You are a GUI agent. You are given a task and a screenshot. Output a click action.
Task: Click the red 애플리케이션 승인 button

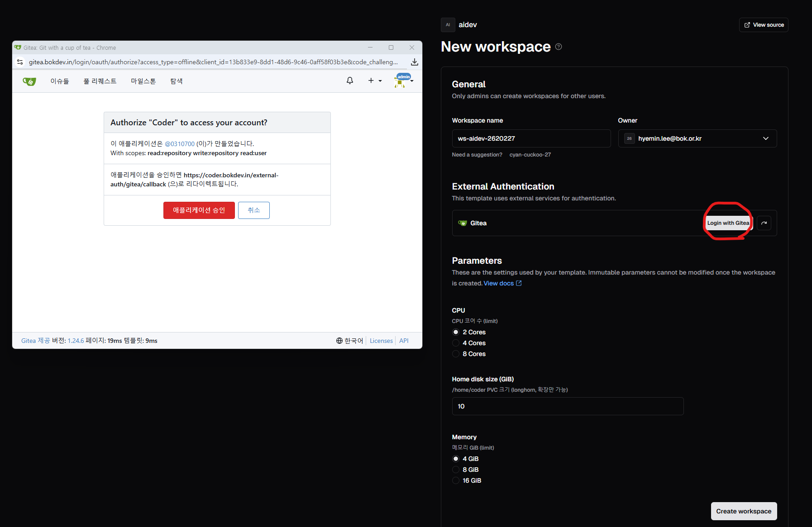(199, 210)
